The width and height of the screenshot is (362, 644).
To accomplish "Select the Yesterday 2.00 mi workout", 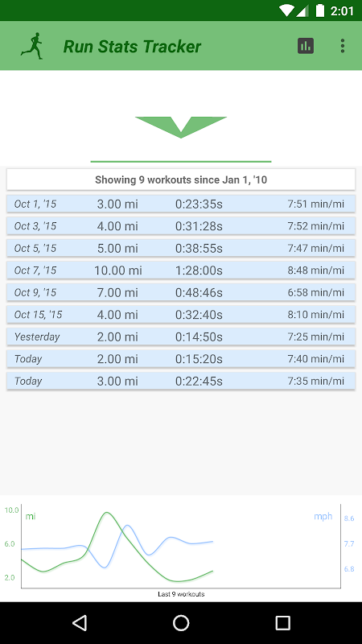I will click(181, 337).
